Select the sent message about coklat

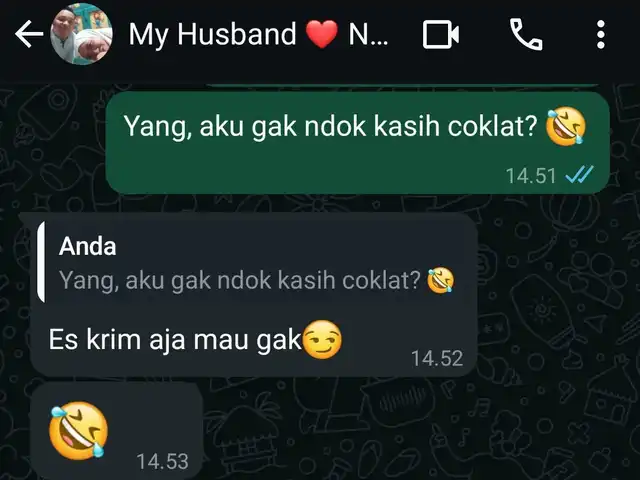click(x=358, y=142)
